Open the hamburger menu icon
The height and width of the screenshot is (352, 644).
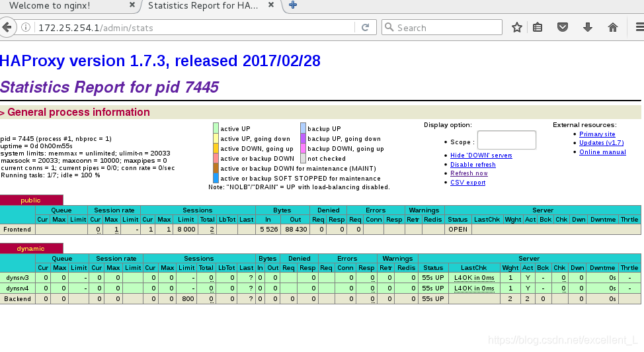639,28
